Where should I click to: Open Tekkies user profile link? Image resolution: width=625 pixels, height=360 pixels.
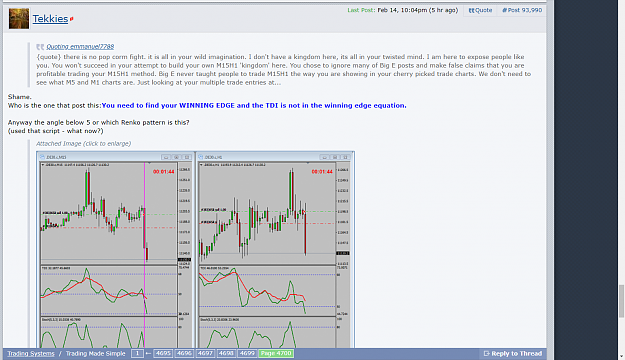(50, 19)
